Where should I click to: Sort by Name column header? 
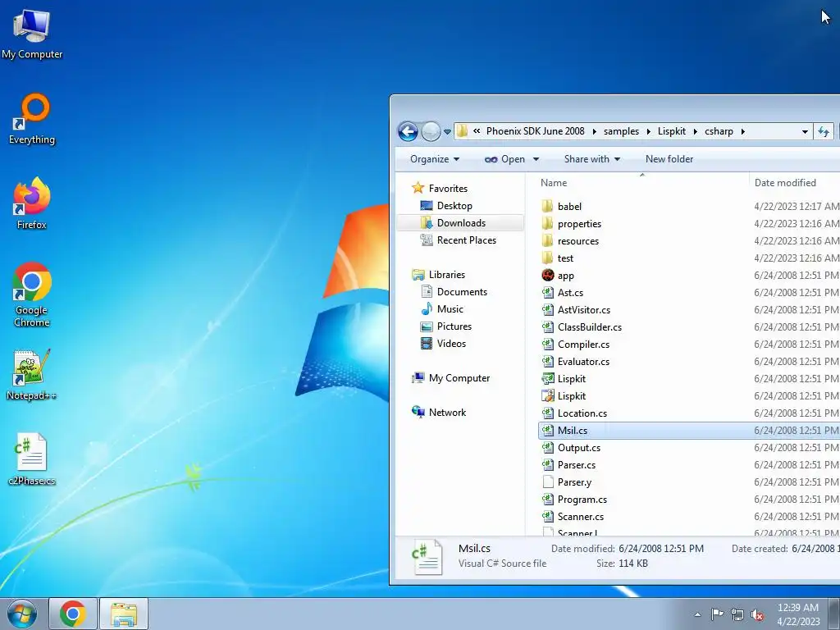click(642, 183)
